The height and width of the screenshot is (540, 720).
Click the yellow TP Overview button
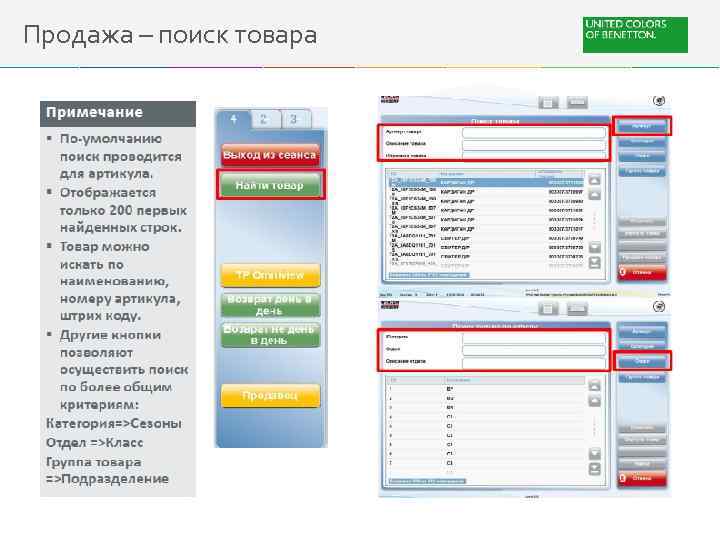coord(270,275)
